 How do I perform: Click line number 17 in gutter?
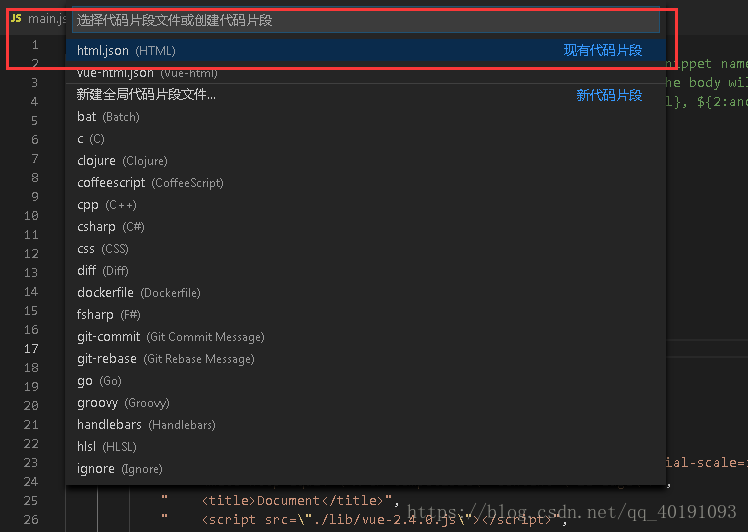click(x=31, y=349)
